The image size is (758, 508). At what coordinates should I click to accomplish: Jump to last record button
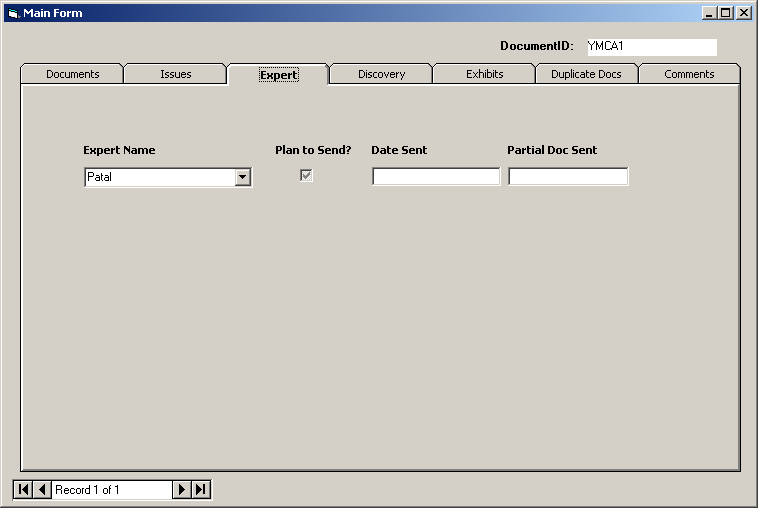tap(201, 490)
